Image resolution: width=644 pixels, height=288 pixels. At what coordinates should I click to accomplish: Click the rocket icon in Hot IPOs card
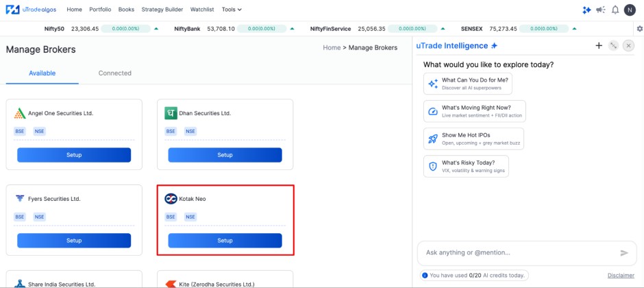coord(433,139)
